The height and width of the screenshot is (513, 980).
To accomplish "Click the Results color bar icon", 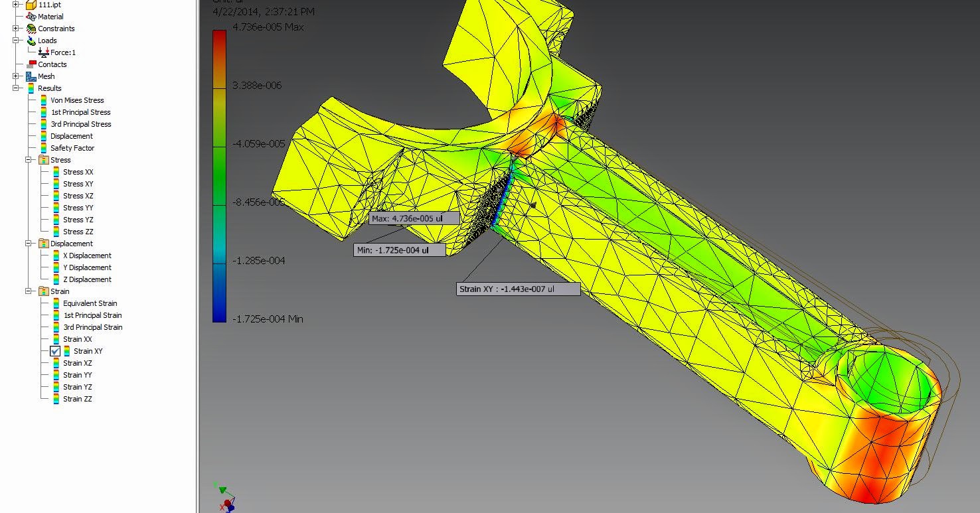I will pos(31,88).
